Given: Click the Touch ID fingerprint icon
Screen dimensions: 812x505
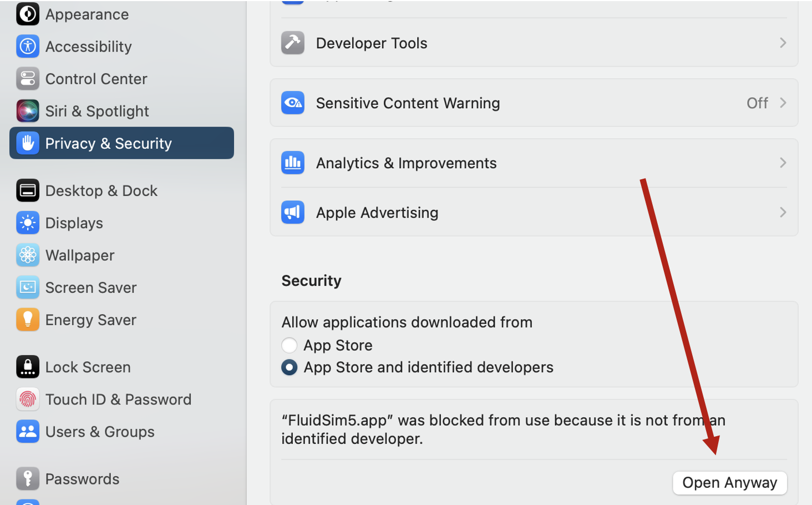Looking at the screenshot, I should (x=27, y=399).
